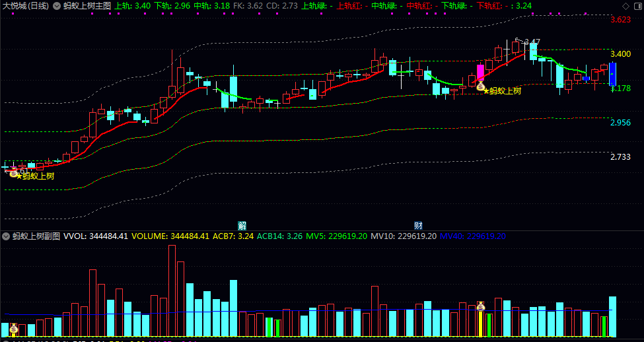Click the 财 marker on the time axis
Image resolution: width=644 pixels, height=342 pixels.
click(x=418, y=225)
